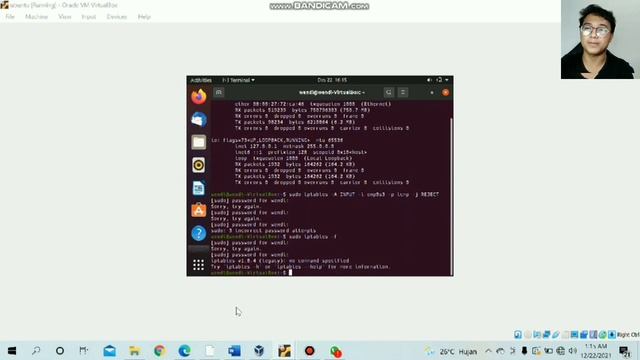This screenshot has width=640, height=360.
Task: Click the webcam overlay thumbnail
Action: (600, 40)
